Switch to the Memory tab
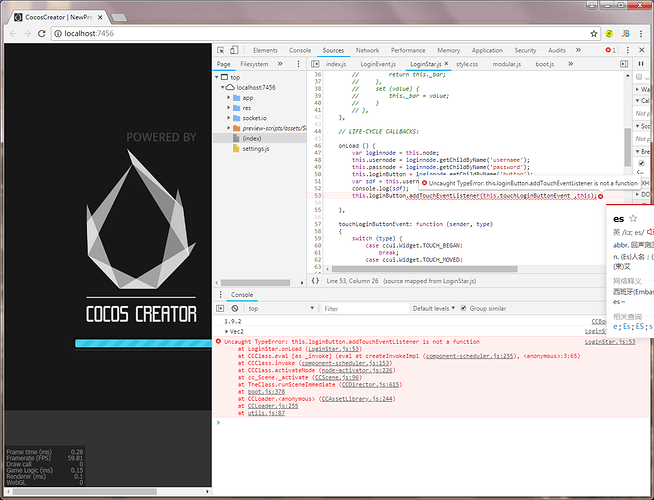Viewport: 654px width, 500px height. coord(448,50)
